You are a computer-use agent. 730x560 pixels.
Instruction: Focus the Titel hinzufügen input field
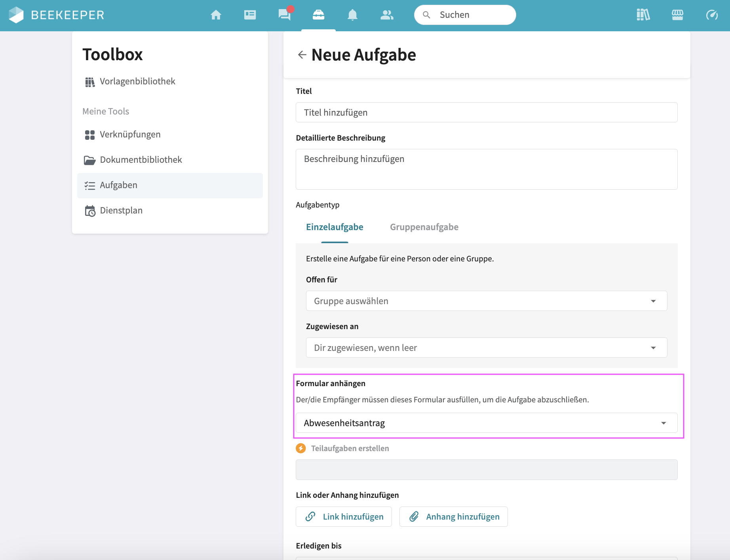click(486, 112)
